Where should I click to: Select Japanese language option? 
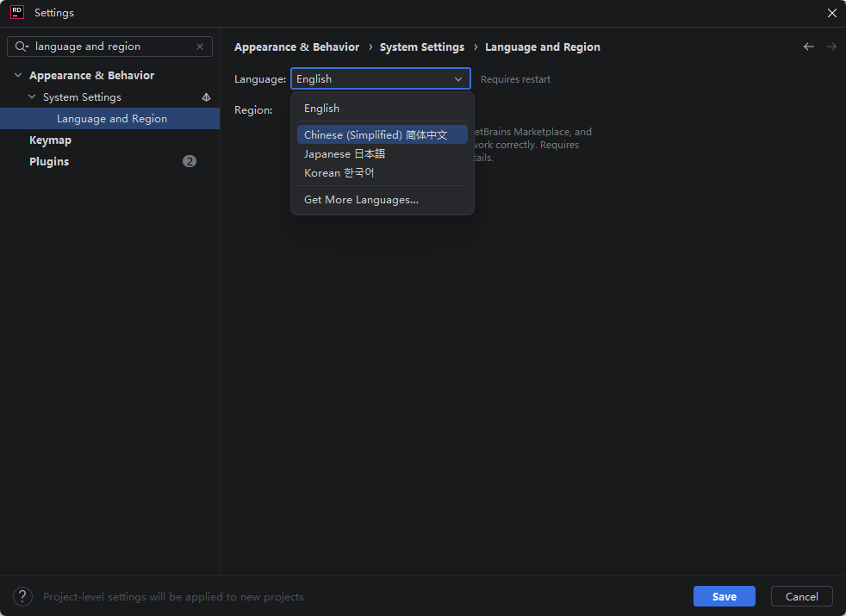coord(382,153)
